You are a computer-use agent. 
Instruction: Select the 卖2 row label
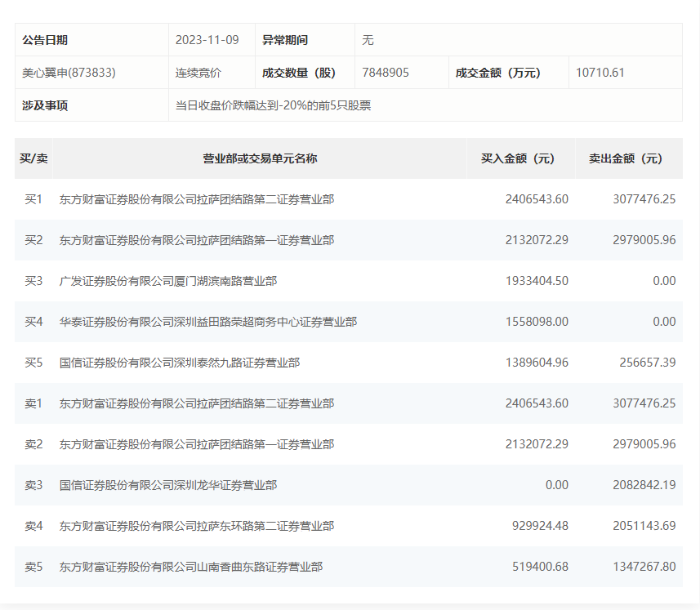point(33,444)
